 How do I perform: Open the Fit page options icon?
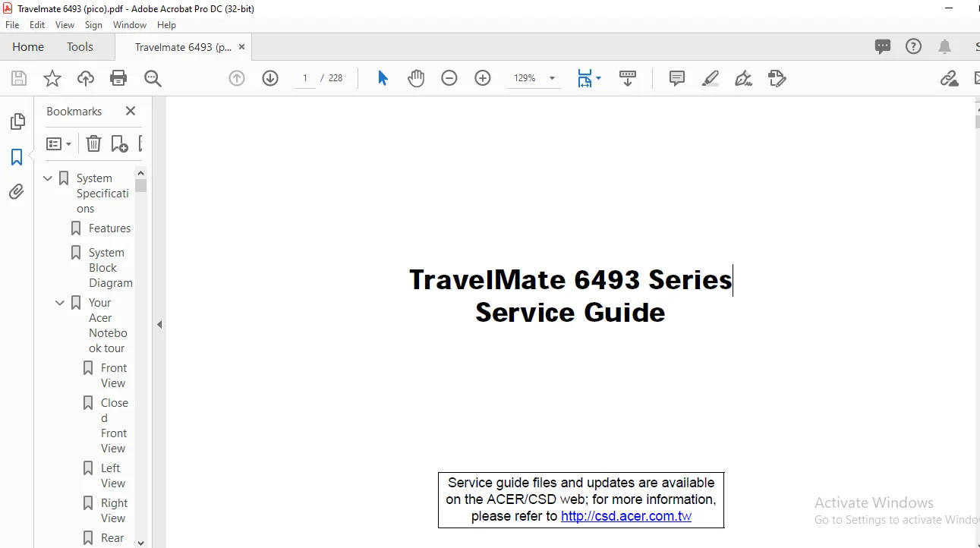[x=588, y=78]
